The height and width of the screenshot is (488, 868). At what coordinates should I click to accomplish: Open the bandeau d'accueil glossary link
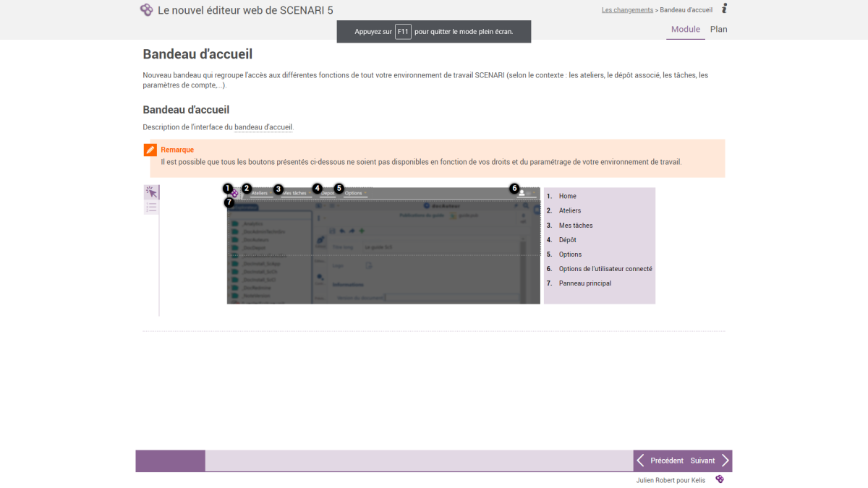263,127
